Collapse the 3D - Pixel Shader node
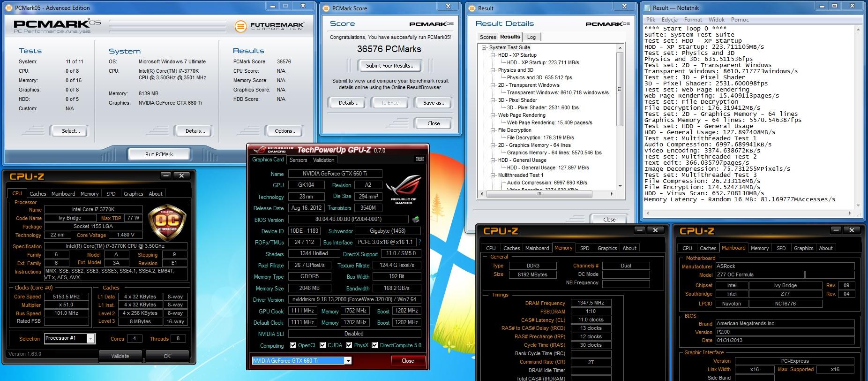This screenshot has width=868, height=381. pos(494,100)
